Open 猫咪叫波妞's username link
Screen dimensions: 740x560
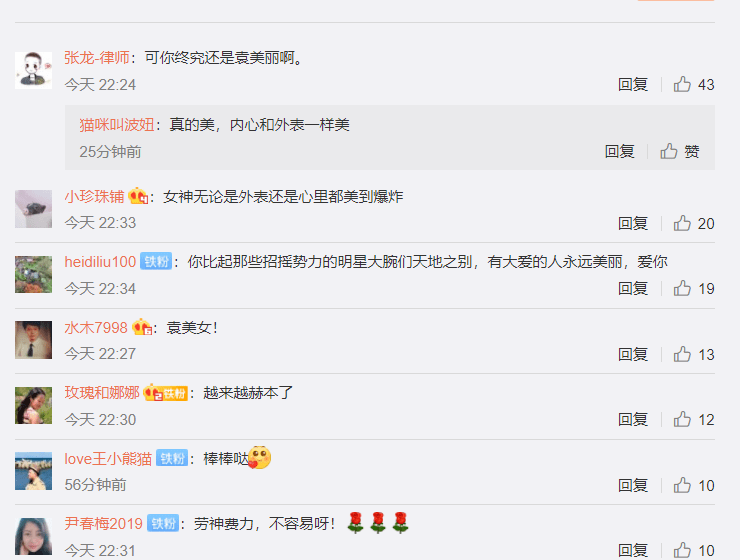pos(117,125)
